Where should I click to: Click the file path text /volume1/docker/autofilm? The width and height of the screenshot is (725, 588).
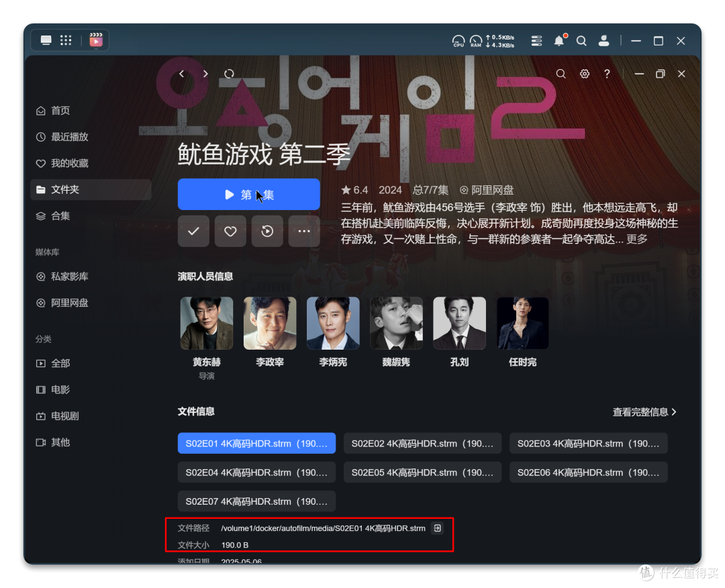click(x=323, y=528)
